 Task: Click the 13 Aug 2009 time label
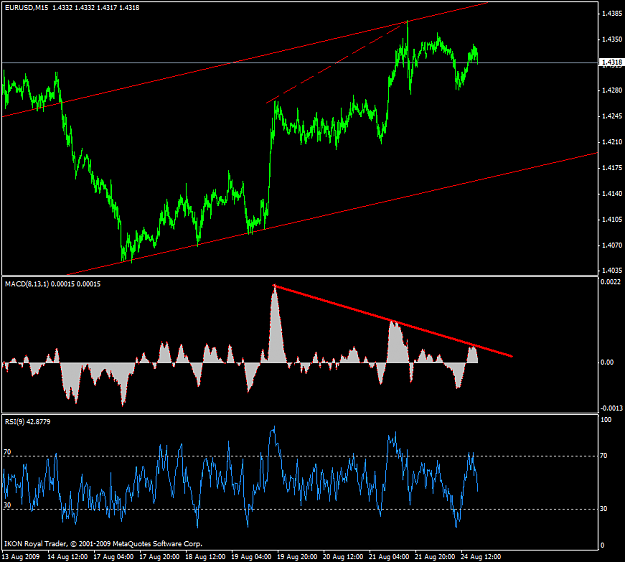point(21,556)
